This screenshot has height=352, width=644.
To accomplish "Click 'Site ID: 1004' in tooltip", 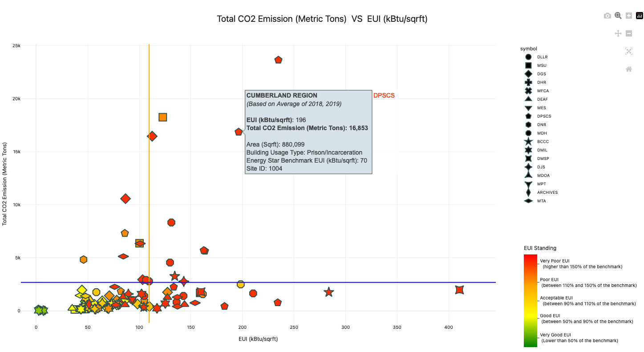I will (x=264, y=168).
